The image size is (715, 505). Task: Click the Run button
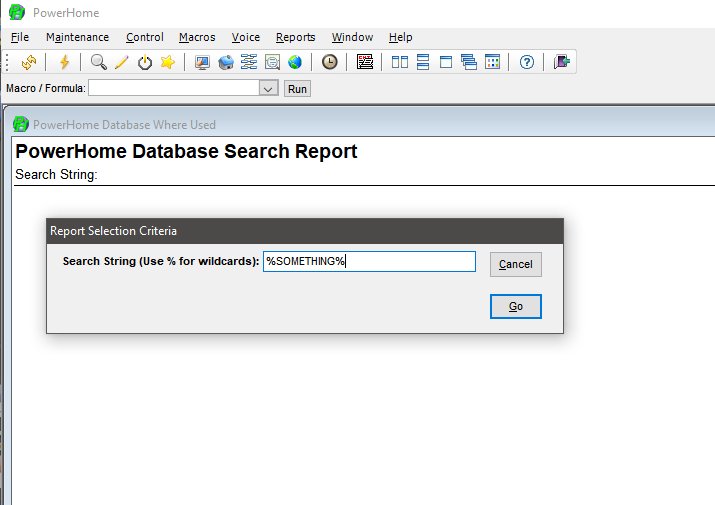297,89
